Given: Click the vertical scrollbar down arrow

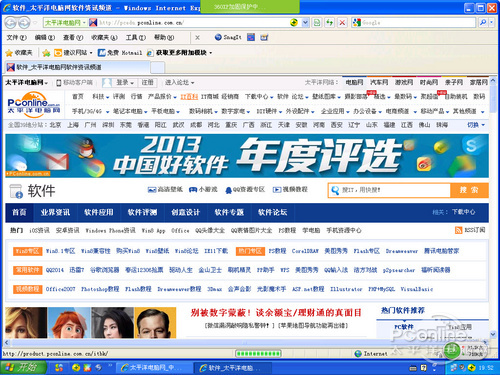Looking at the screenshot, I should pyautogui.click(x=493, y=334).
